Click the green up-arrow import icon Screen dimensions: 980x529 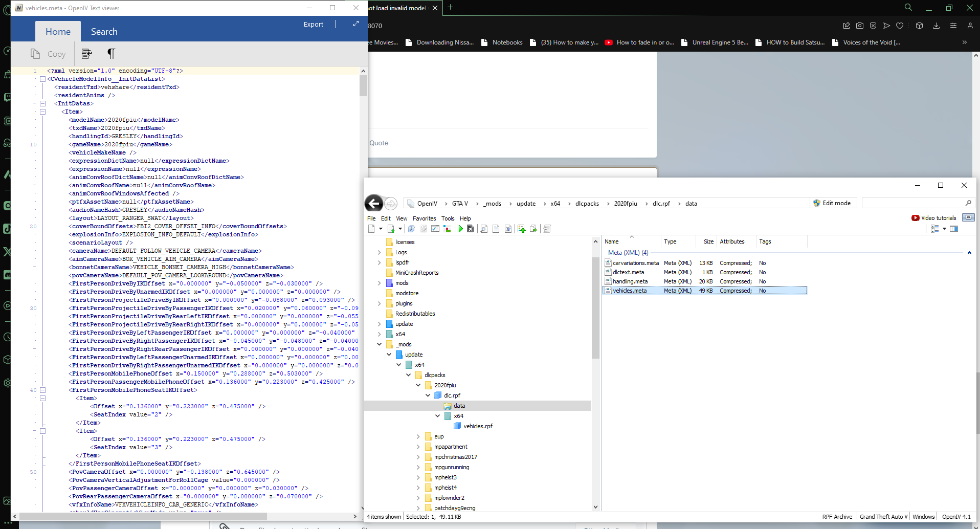[x=521, y=229]
